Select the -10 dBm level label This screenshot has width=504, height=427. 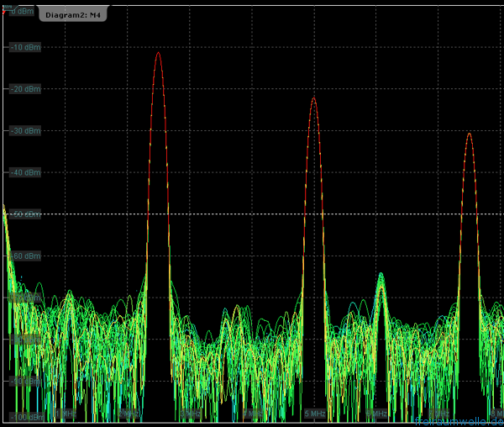(24, 47)
